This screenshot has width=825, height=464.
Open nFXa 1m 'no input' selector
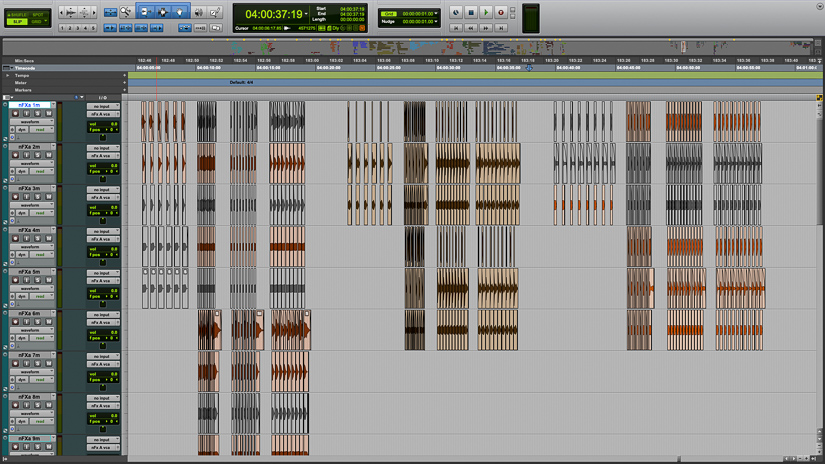101,106
